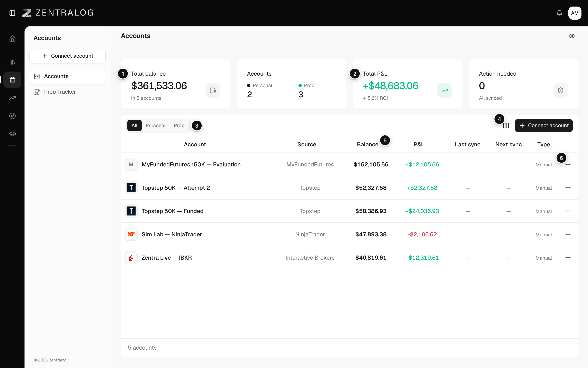The height and width of the screenshot is (368, 588).
Task: Click the Topstep logo for Funded account
Action: coord(131,211)
